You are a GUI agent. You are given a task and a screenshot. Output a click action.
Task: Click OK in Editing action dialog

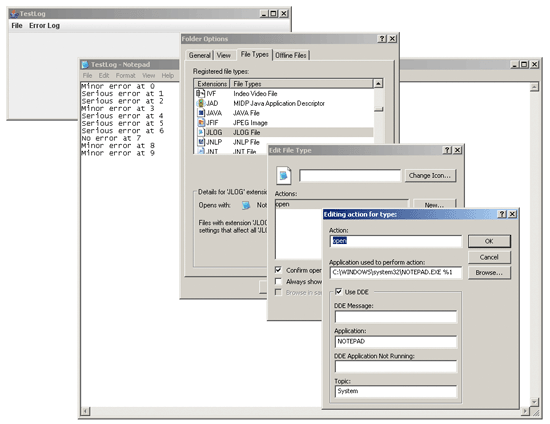pyautogui.click(x=489, y=241)
